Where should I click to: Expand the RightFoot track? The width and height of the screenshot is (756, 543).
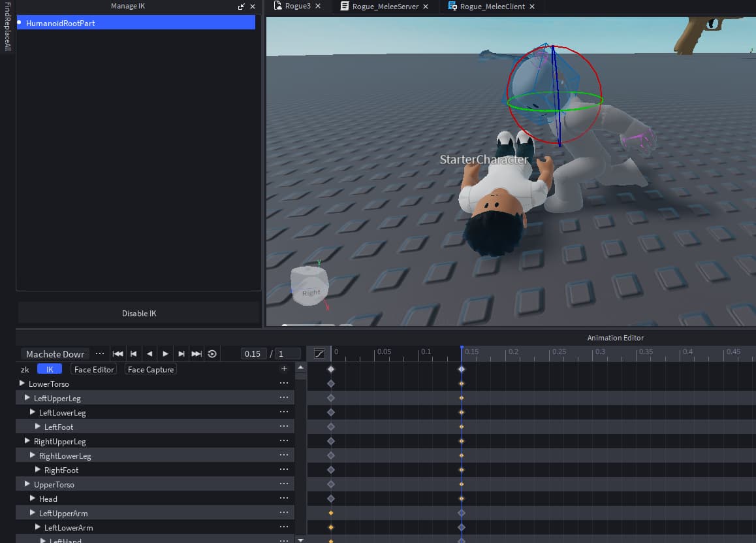38,470
